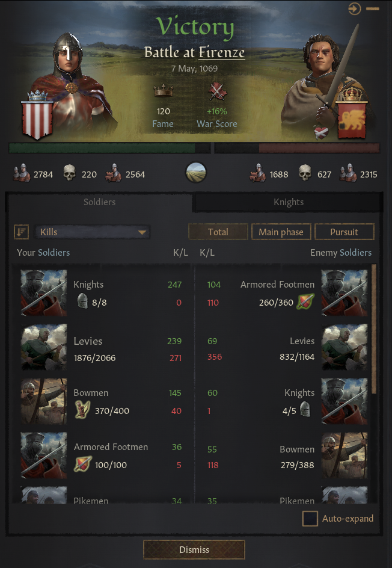Select the Soldiers tab

pos(100,202)
